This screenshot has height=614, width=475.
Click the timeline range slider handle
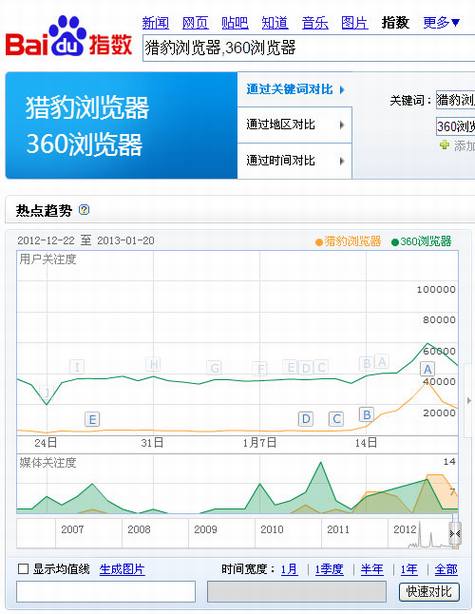455,533
